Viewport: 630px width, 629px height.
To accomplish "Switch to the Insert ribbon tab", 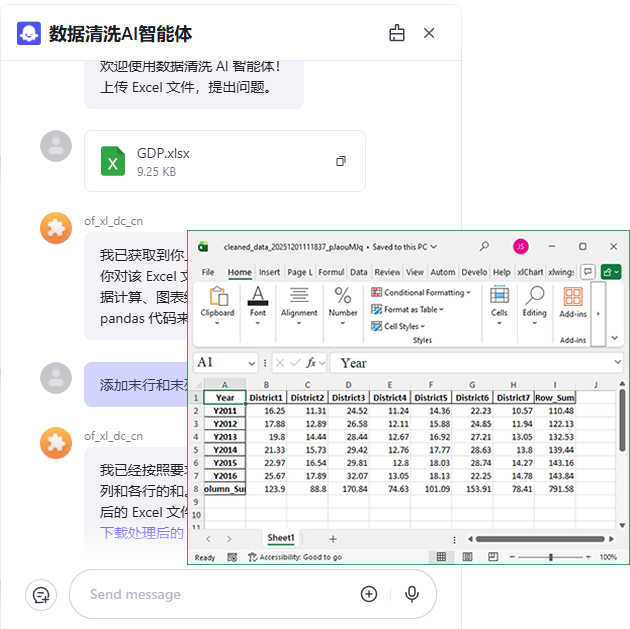I will 269,272.
